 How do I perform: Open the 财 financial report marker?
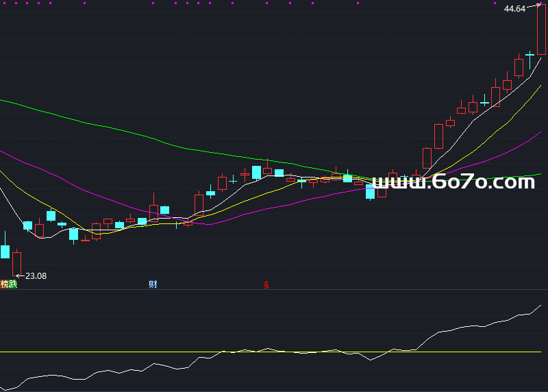[153, 284]
